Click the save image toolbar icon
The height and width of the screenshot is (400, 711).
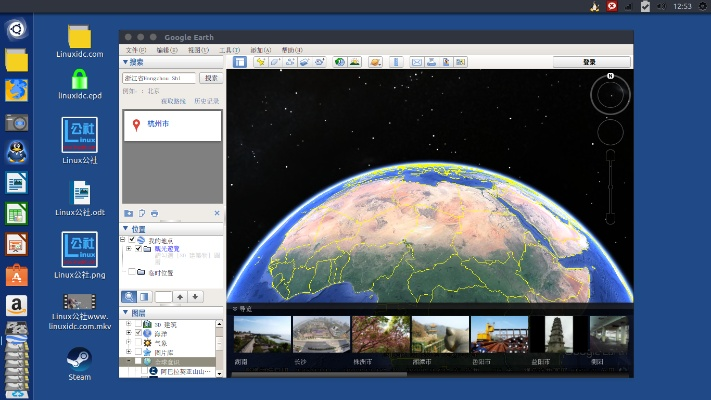[446, 62]
